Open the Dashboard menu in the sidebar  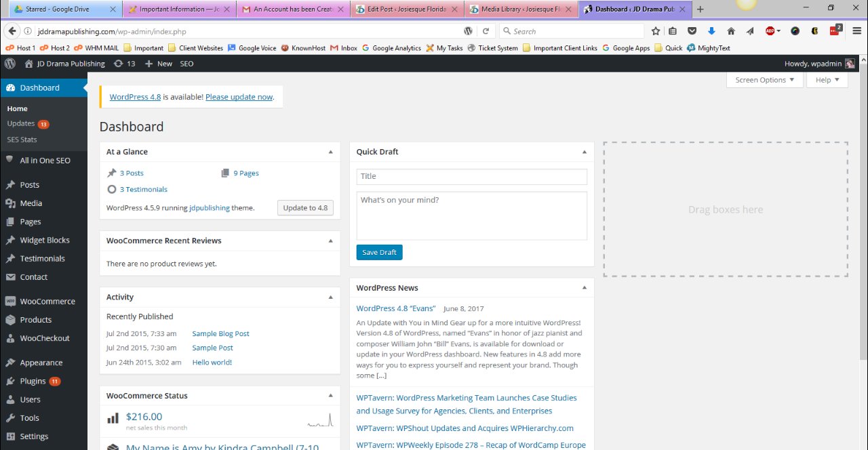coord(43,87)
